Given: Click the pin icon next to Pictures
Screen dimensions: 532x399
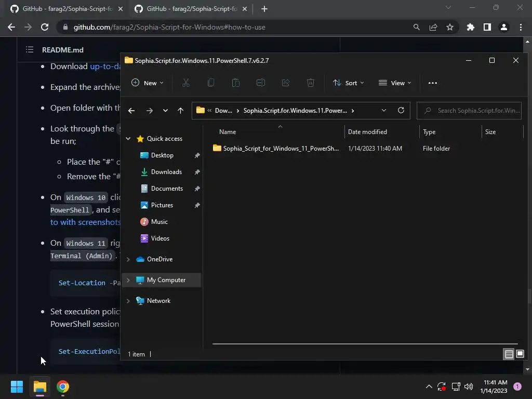Looking at the screenshot, I should [197, 205].
